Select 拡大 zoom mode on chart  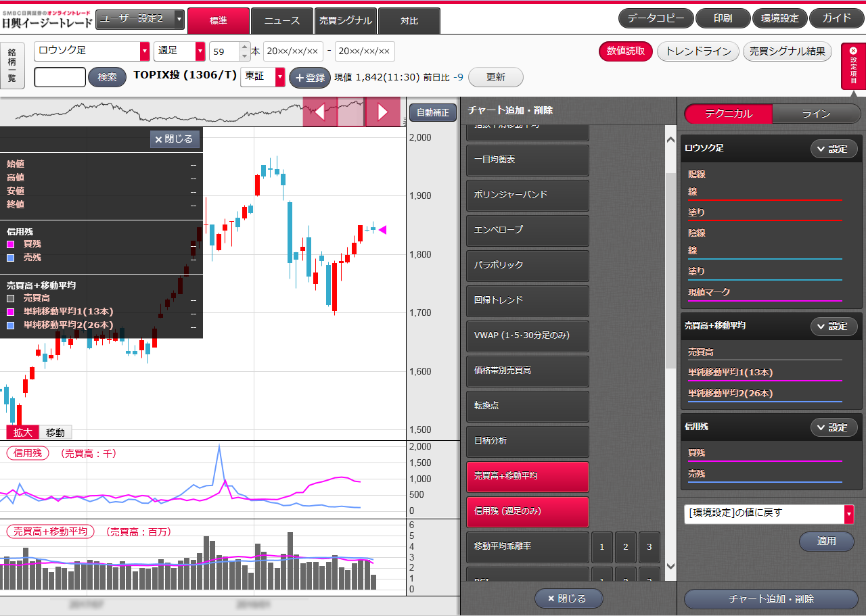click(22, 433)
